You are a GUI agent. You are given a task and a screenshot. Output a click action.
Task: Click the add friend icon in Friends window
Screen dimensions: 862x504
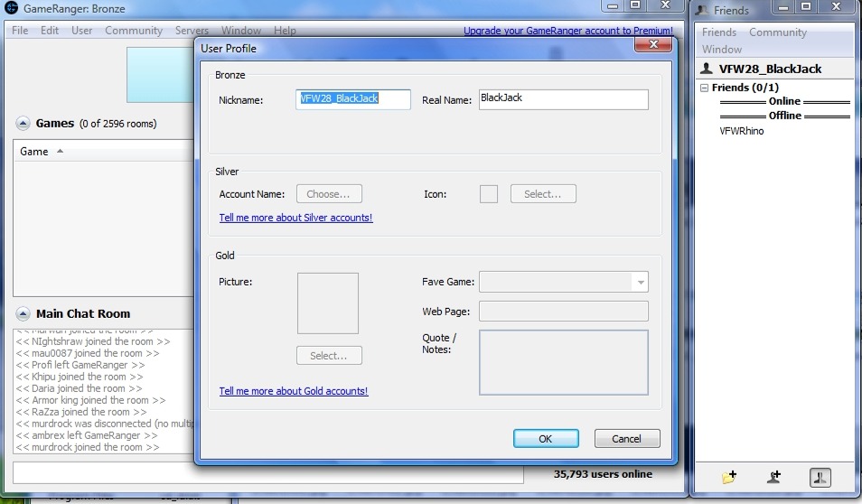(774, 477)
